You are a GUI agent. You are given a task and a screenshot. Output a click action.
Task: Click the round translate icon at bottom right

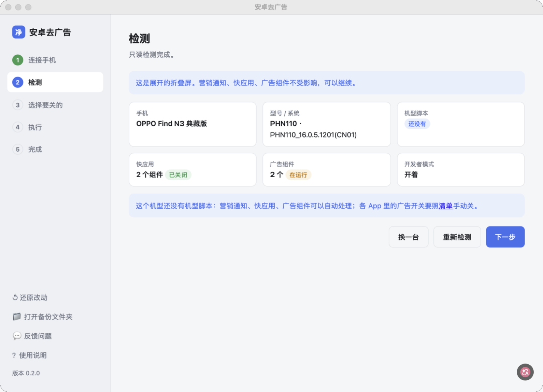(525, 372)
